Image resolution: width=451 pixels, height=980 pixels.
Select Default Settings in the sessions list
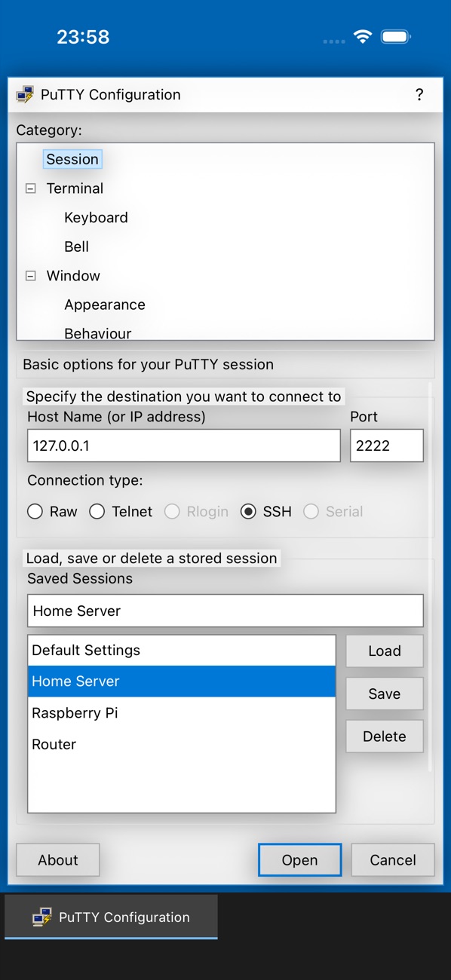point(182,651)
